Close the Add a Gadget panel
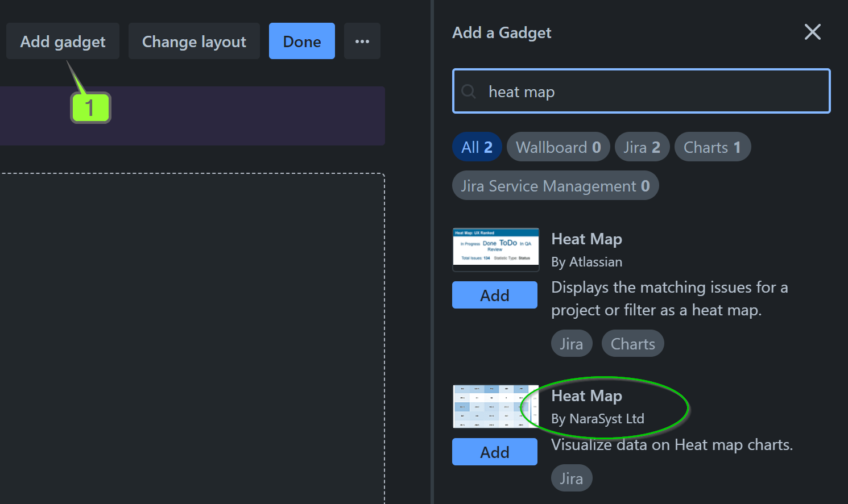 812,32
